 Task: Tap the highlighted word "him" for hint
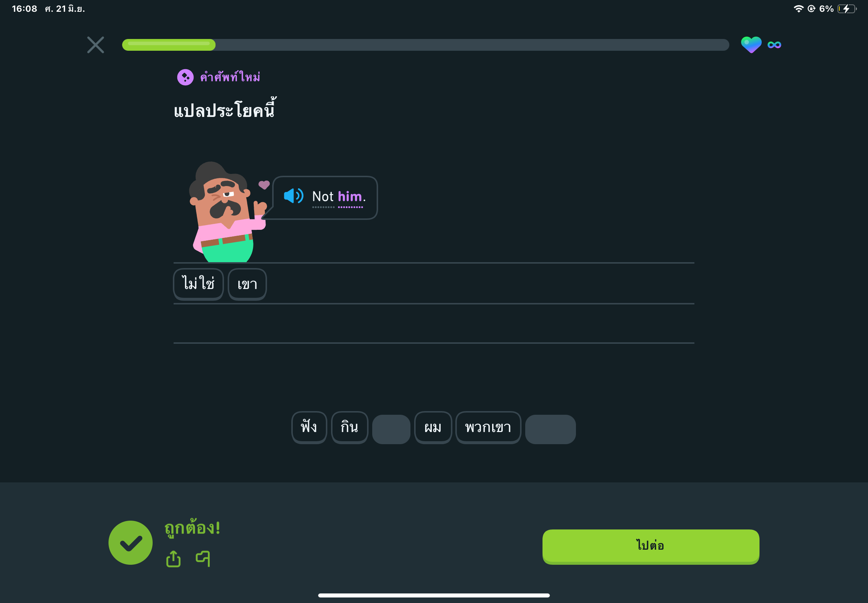350,196
